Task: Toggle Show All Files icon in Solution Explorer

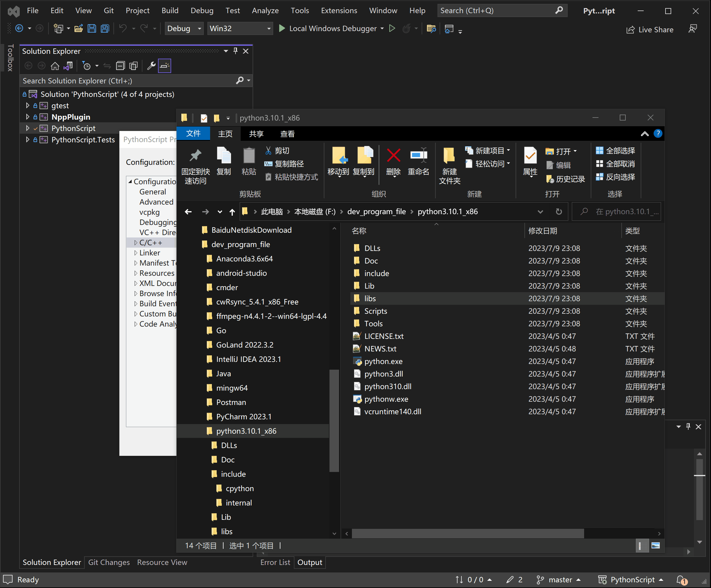Action: click(x=134, y=65)
